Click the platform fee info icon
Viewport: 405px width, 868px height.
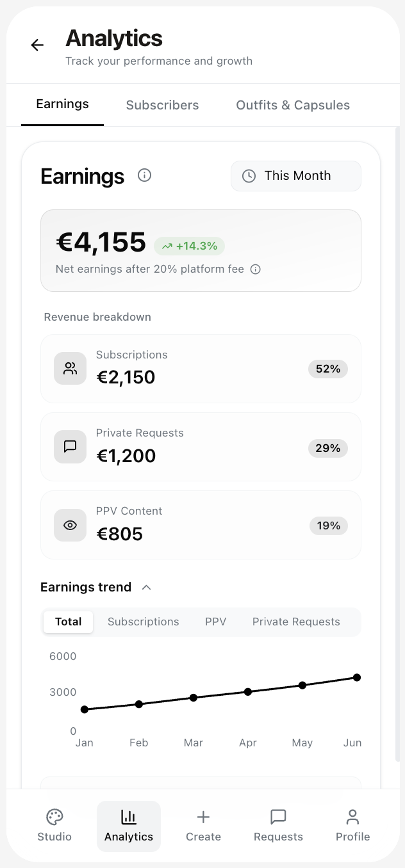pos(256,269)
